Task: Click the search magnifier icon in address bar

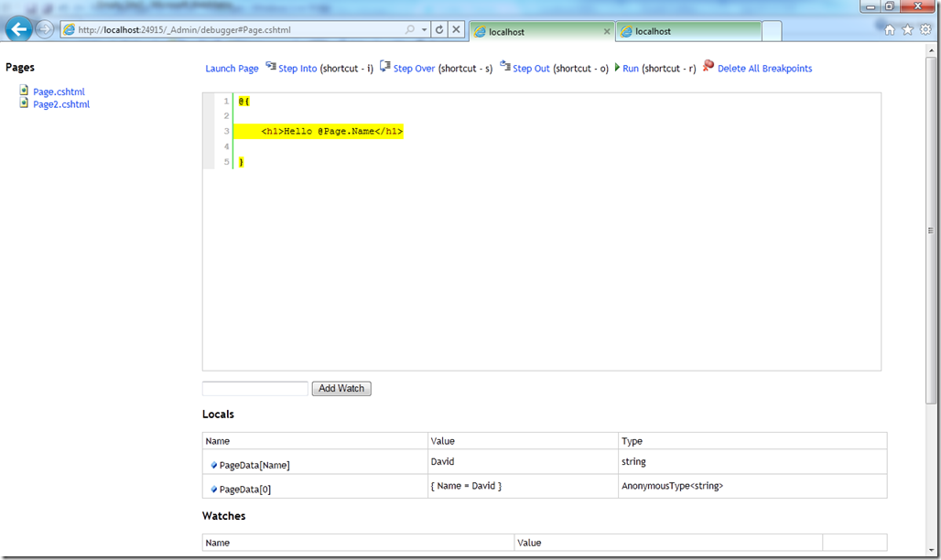Action: point(410,29)
